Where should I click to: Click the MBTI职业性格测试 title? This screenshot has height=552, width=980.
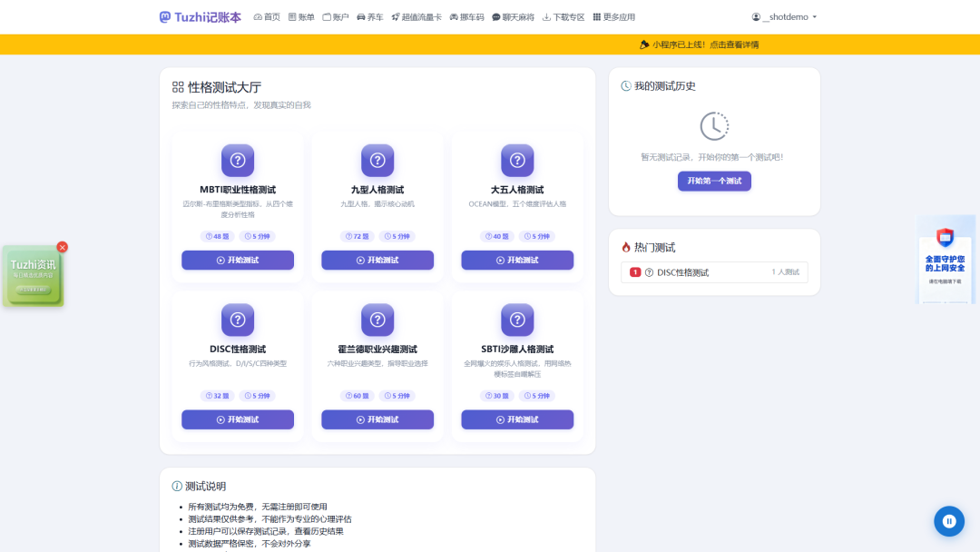[238, 190]
